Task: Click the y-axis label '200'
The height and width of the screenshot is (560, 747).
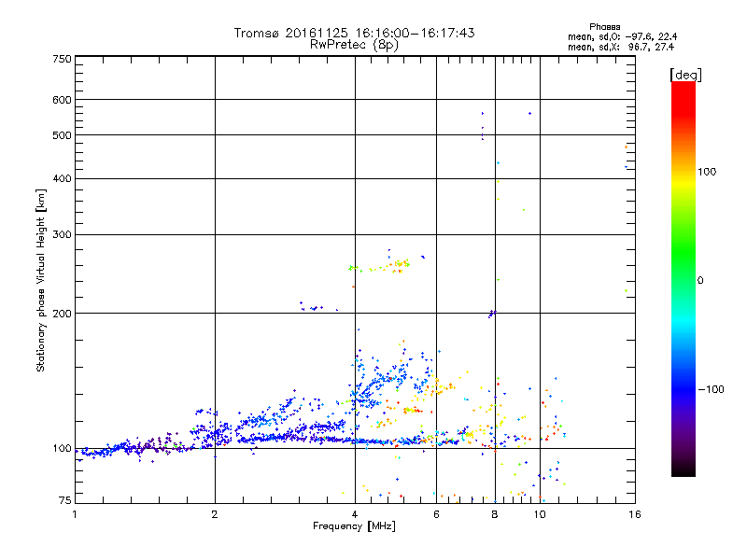Action: (x=62, y=314)
